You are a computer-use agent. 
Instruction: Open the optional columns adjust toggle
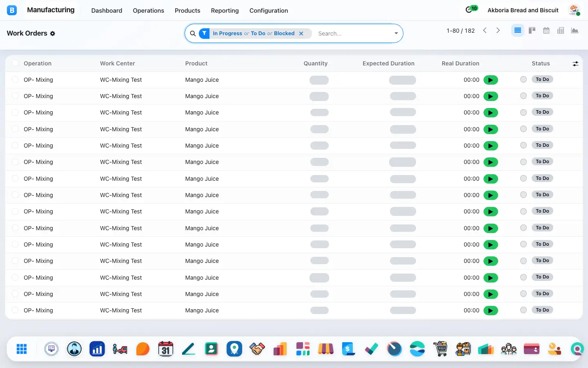[x=575, y=63]
